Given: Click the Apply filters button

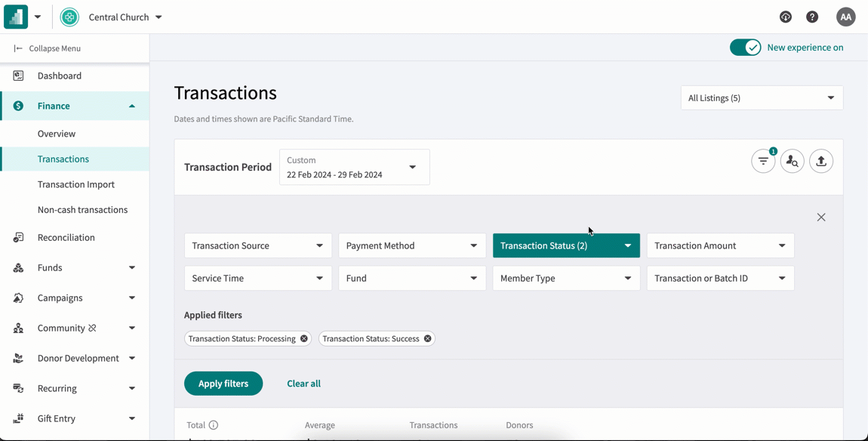Looking at the screenshot, I should (223, 384).
